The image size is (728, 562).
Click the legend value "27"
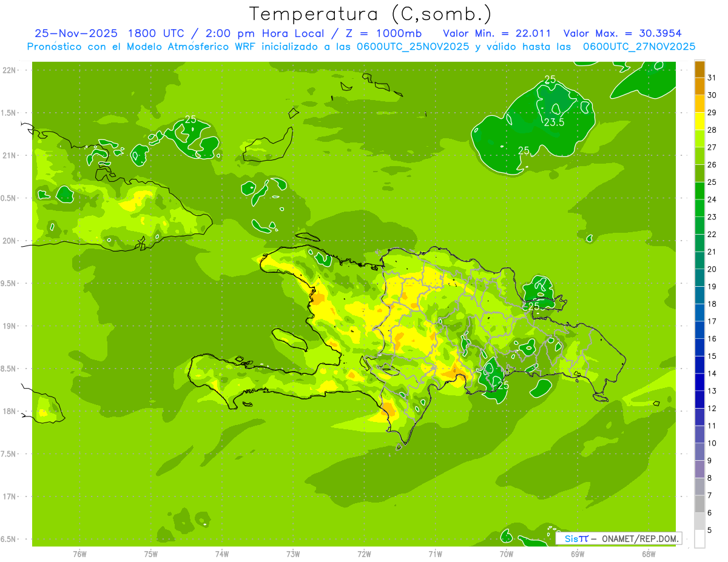coord(712,147)
